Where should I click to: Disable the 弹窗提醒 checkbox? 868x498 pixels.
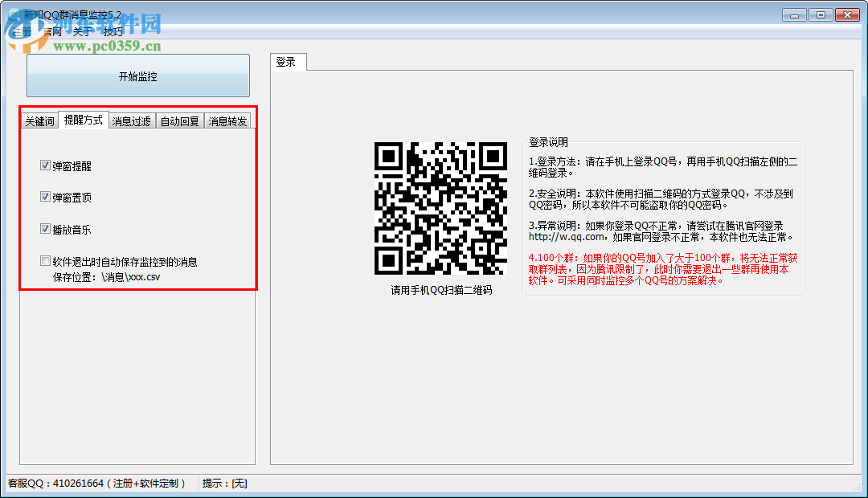(46, 165)
